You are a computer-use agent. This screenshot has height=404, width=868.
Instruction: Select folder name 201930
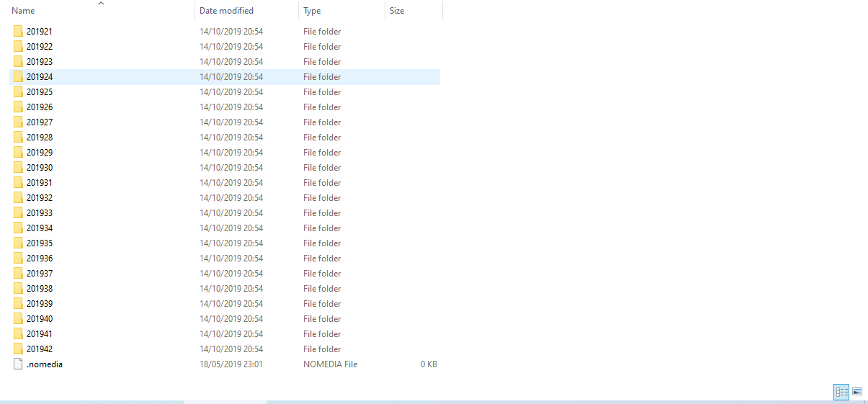tap(40, 168)
